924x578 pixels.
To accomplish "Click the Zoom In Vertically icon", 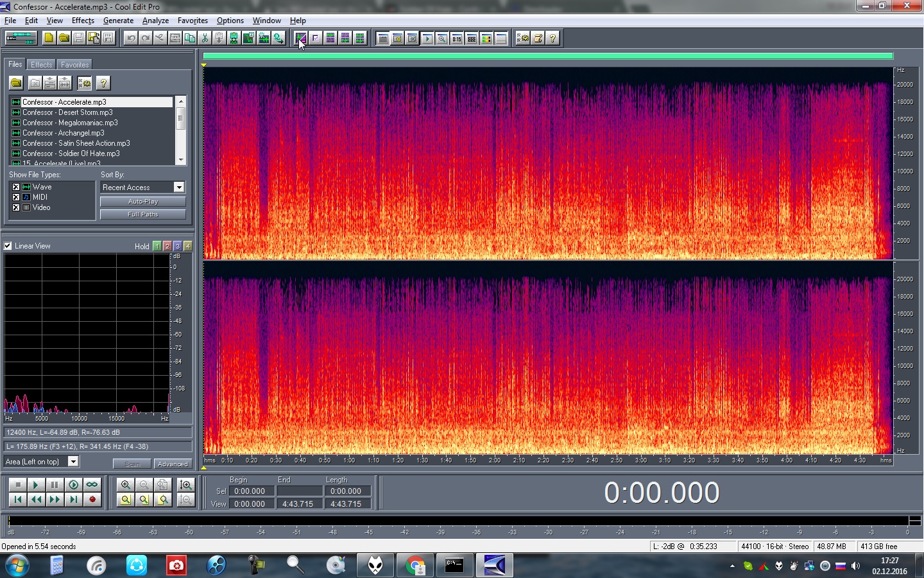I will (x=186, y=485).
